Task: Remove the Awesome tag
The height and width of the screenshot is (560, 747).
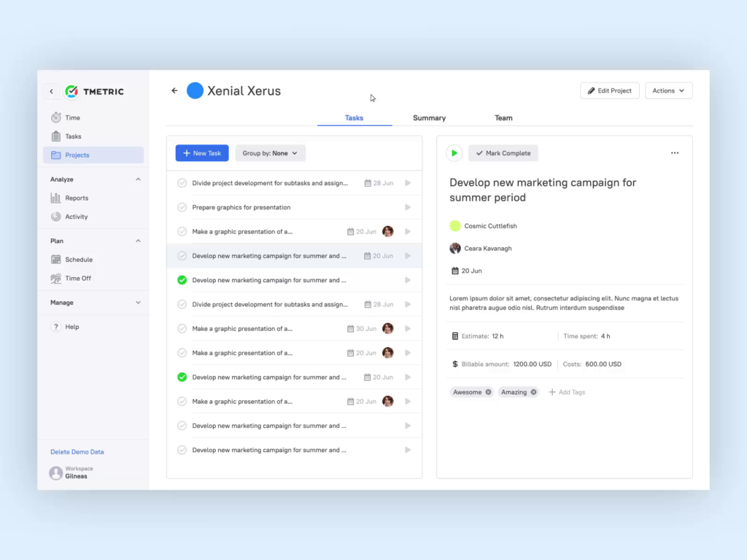Action: [x=488, y=392]
